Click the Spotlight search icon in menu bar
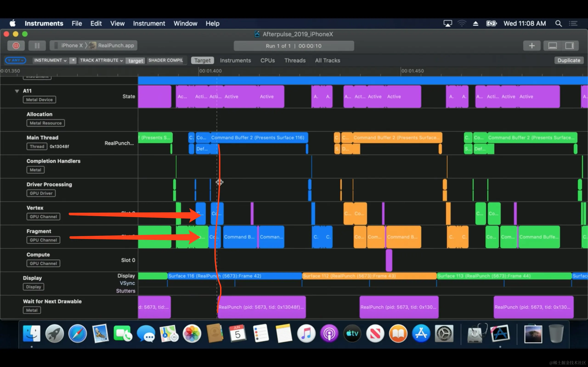588x367 pixels. coord(558,24)
